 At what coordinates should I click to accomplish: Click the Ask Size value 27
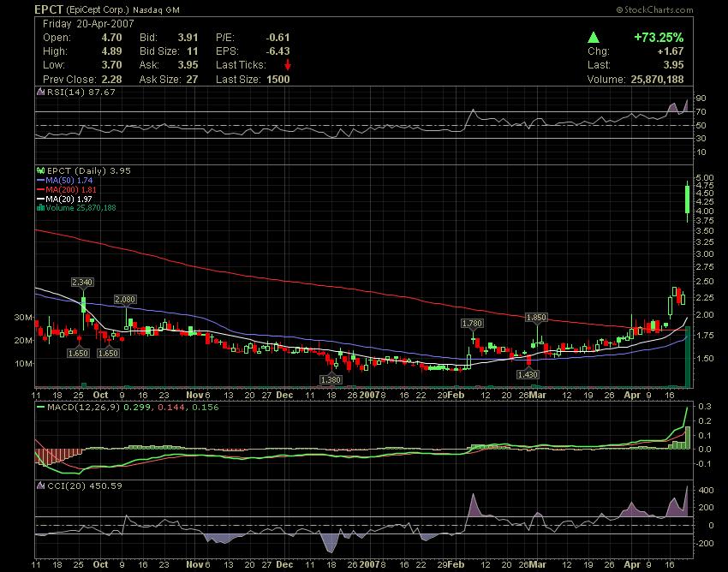[x=192, y=79]
